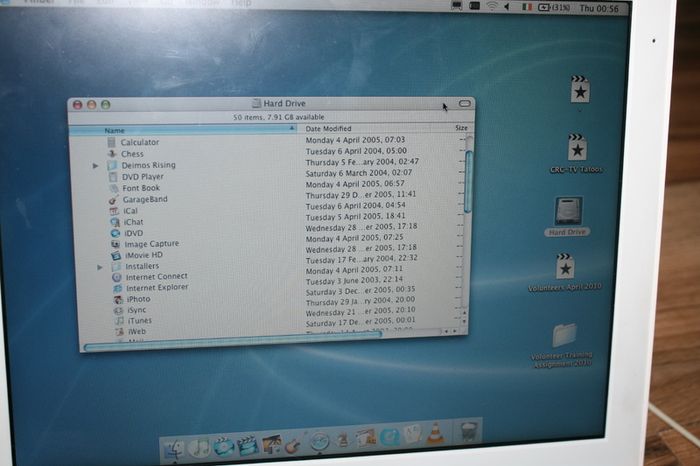This screenshot has width=700, height=466.
Task: Click the DVD Player file name
Action: tap(143, 177)
